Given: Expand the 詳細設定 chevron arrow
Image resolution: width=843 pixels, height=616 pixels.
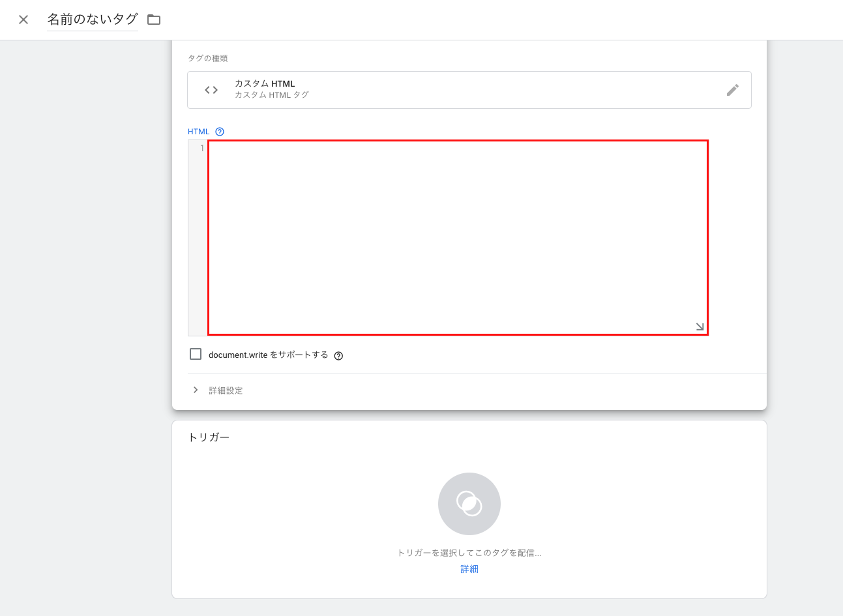Looking at the screenshot, I should 196,390.
